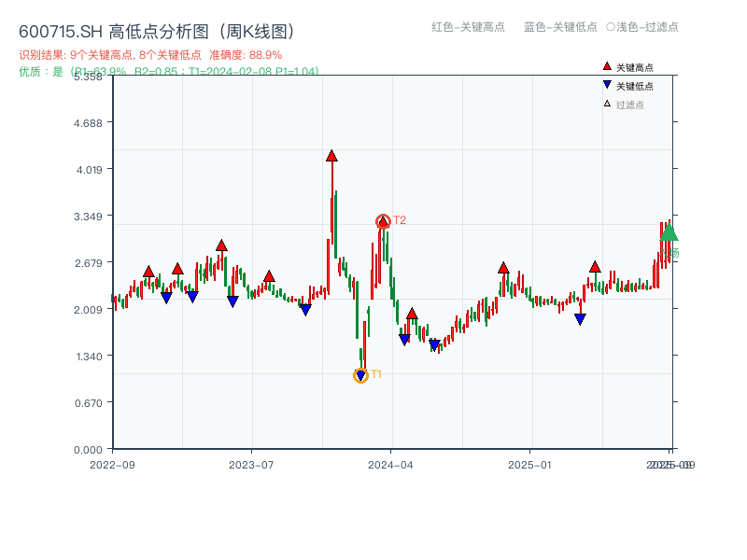Click the T1 orange circled low-point marker
This screenshot has width=747, height=560.
point(362,375)
